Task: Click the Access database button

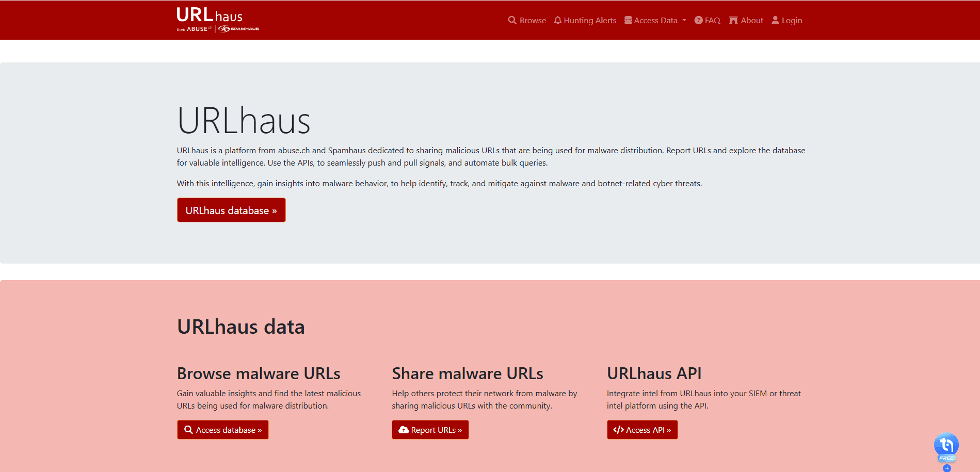Action: click(x=223, y=430)
